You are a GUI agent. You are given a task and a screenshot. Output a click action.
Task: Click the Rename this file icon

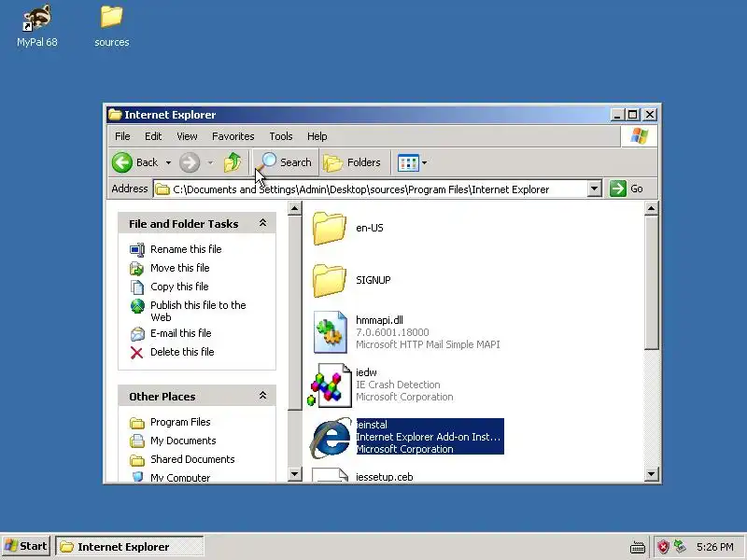(137, 249)
